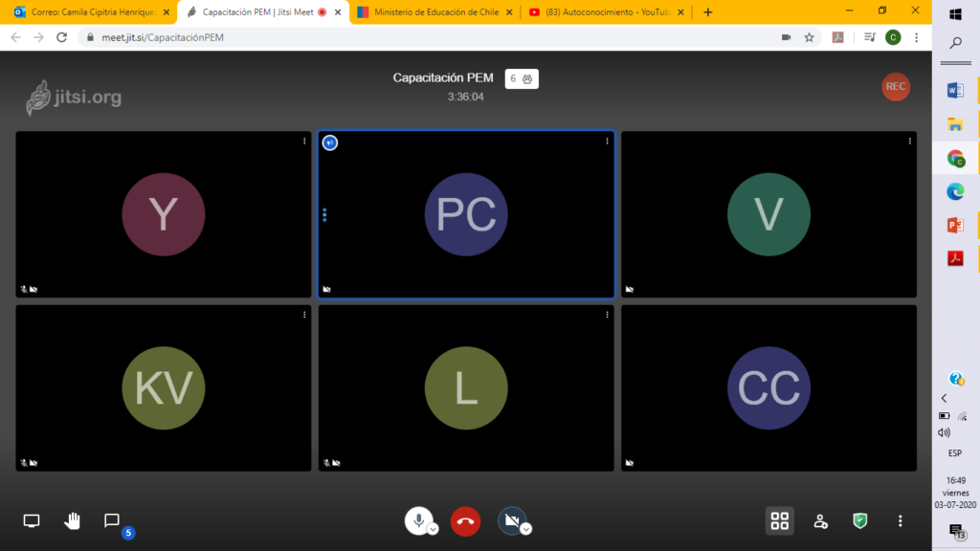Toggle tile view layout
Image resolution: width=980 pixels, height=551 pixels.
[x=780, y=520]
